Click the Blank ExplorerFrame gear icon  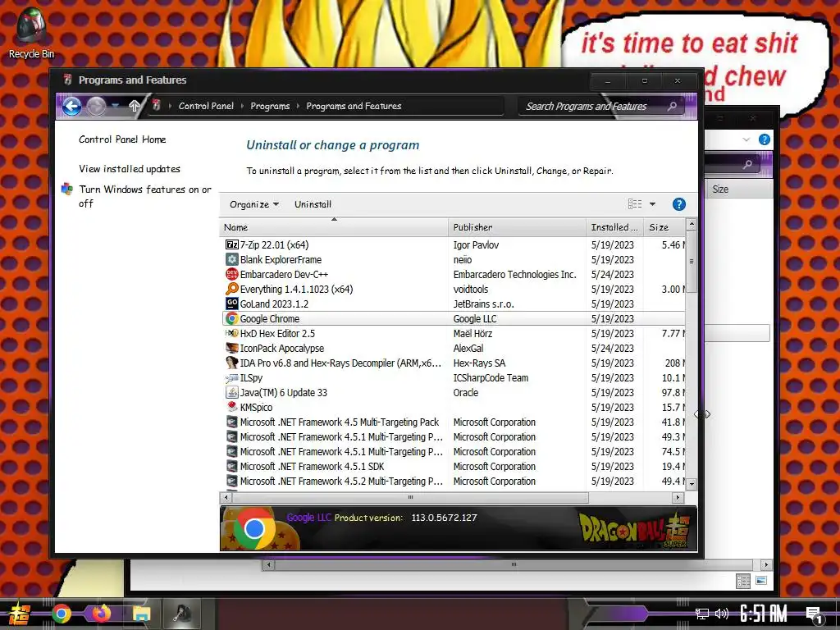click(x=231, y=260)
